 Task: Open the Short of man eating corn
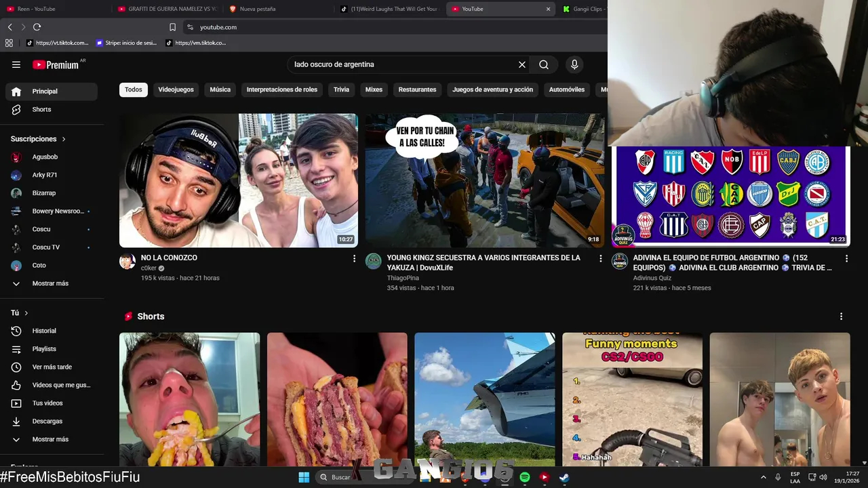pyautogui.click(x=189, y=399)
